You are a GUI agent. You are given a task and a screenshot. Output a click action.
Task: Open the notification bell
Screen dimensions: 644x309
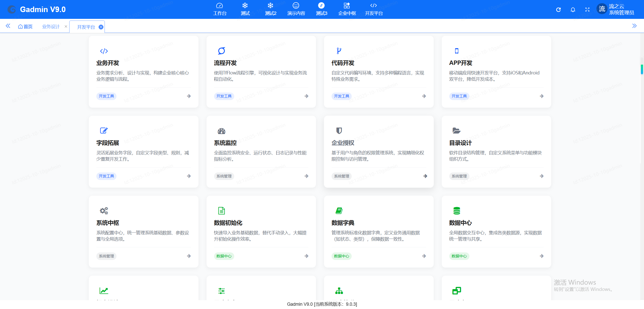(573, 10)
